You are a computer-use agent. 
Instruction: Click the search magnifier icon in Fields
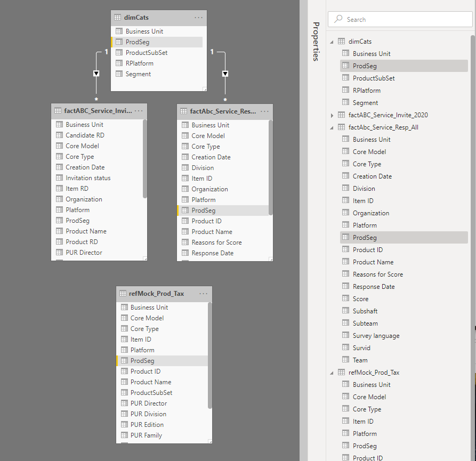338,19
